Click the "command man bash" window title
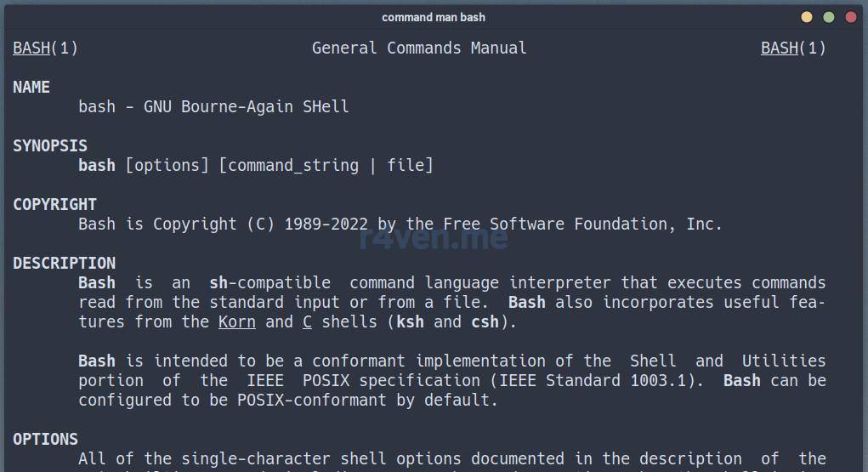The image size is (868, 472). click(x=434, y=17)
